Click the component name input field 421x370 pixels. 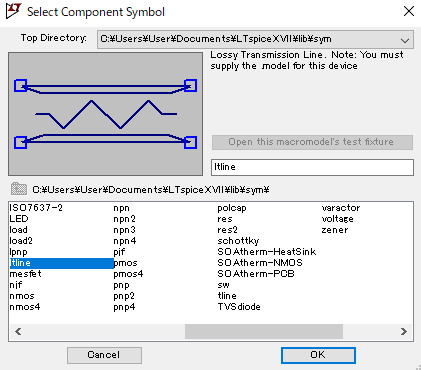point(312,167)
